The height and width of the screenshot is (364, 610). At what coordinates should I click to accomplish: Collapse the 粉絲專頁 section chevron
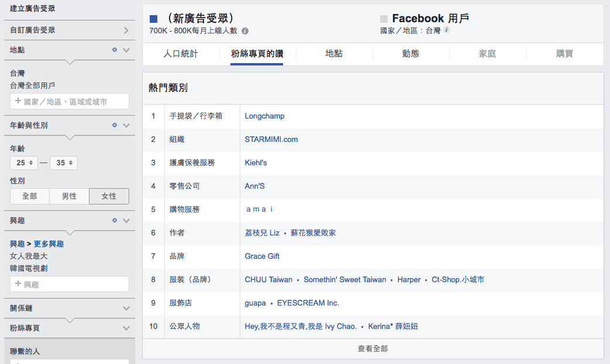pos(126,328)
